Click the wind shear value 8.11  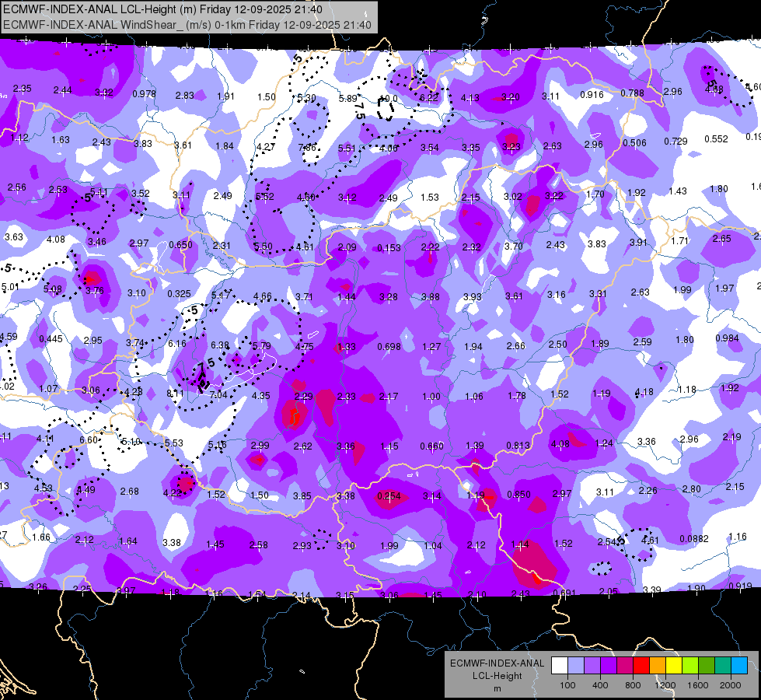(175, 394)
